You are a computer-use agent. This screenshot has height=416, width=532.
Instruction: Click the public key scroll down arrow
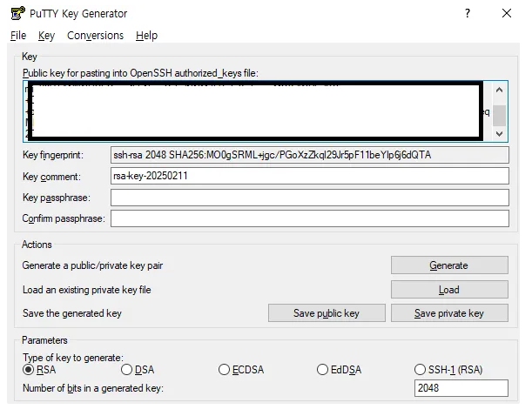[x=499, y=133]
